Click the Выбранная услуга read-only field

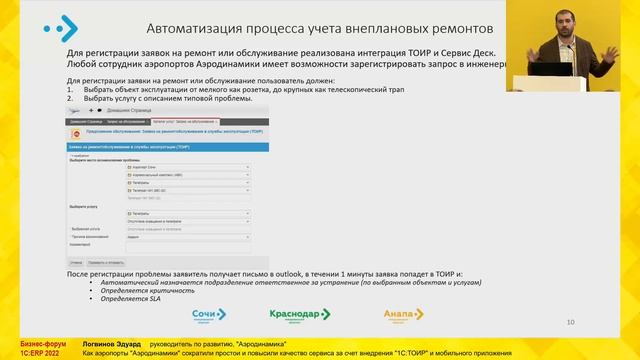188,229
